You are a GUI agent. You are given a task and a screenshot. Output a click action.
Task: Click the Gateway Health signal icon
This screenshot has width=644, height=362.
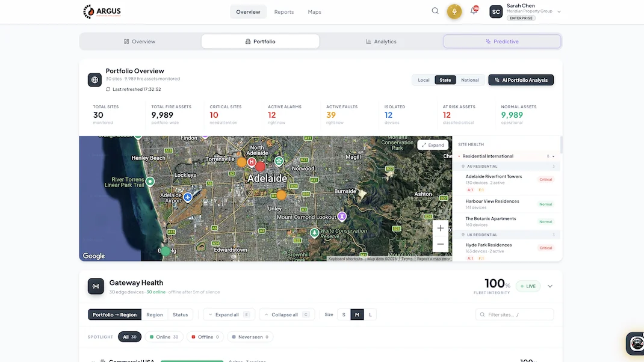[96, 286]
